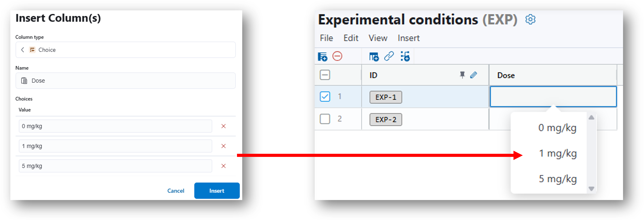Click the link icon in the toolbar
The width and height of the screenshot is (644, 221).
pos(389,56)
